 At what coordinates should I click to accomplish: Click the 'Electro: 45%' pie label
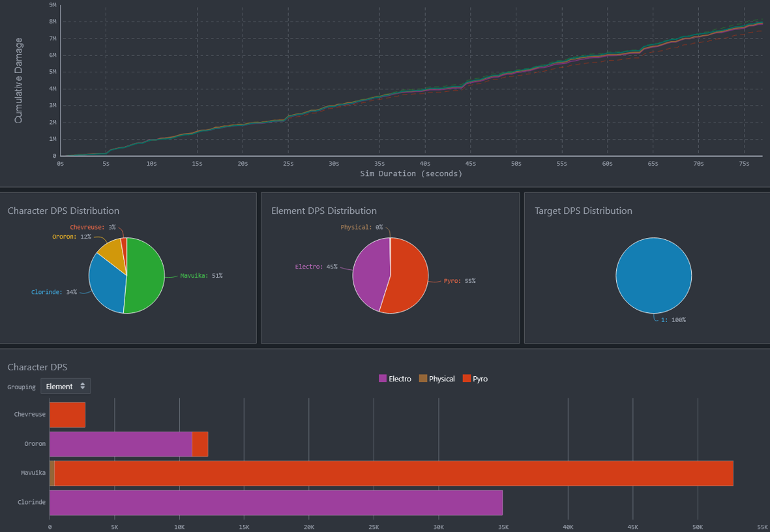316,267
